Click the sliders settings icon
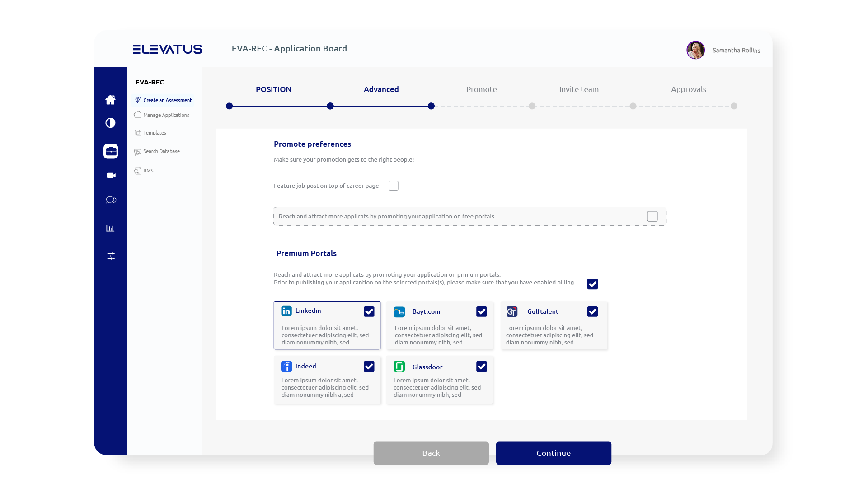868x488 pixels. coord(111,256)
